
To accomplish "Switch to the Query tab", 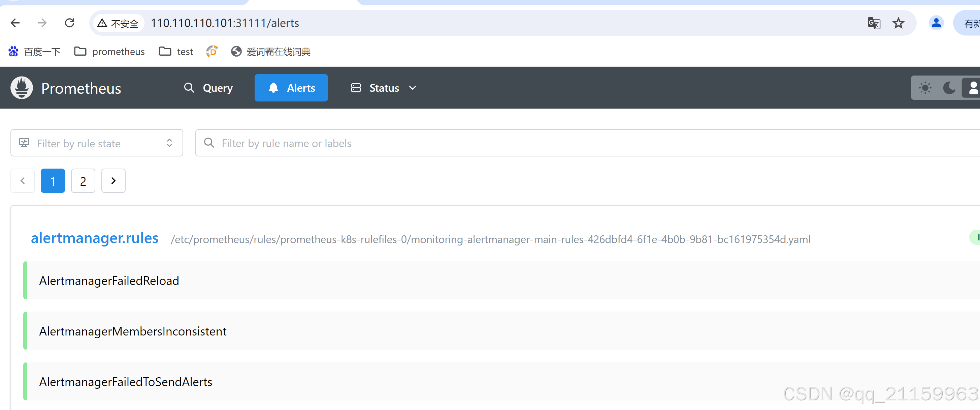I will tap(208, 88).
